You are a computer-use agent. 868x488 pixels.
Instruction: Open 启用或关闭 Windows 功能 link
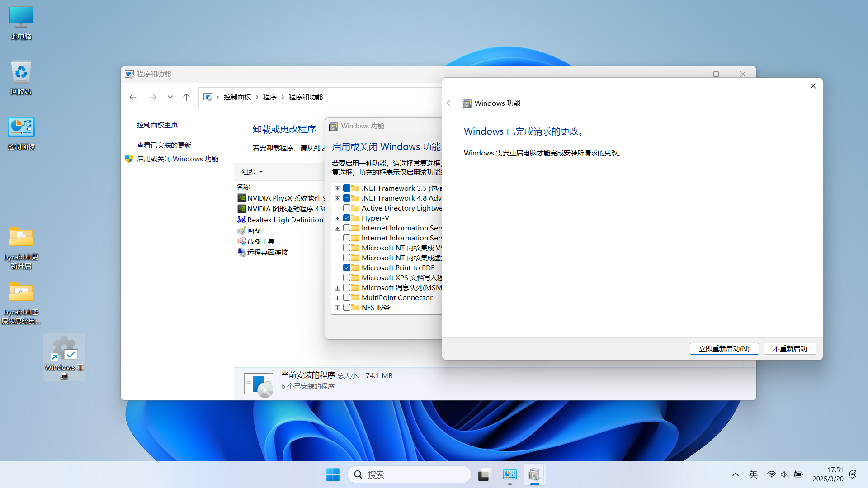(178, 159)
